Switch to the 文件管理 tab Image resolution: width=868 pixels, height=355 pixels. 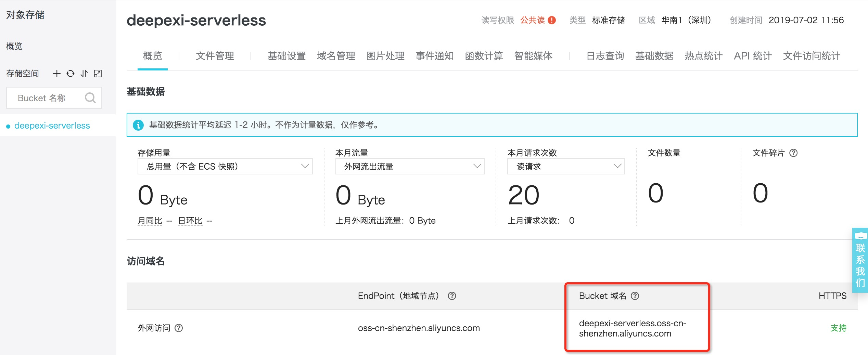(215, 56)
